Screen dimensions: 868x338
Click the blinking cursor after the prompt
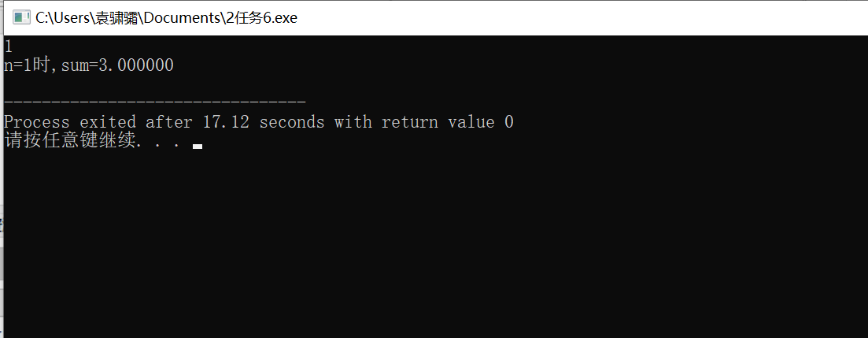pyautogui.click(x=197, y=146)
